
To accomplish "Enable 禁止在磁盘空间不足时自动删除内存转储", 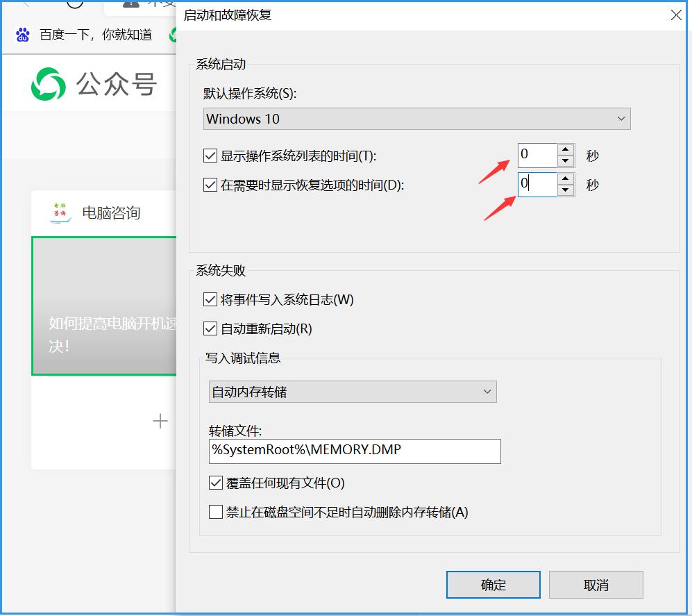I will click(215, 512).
